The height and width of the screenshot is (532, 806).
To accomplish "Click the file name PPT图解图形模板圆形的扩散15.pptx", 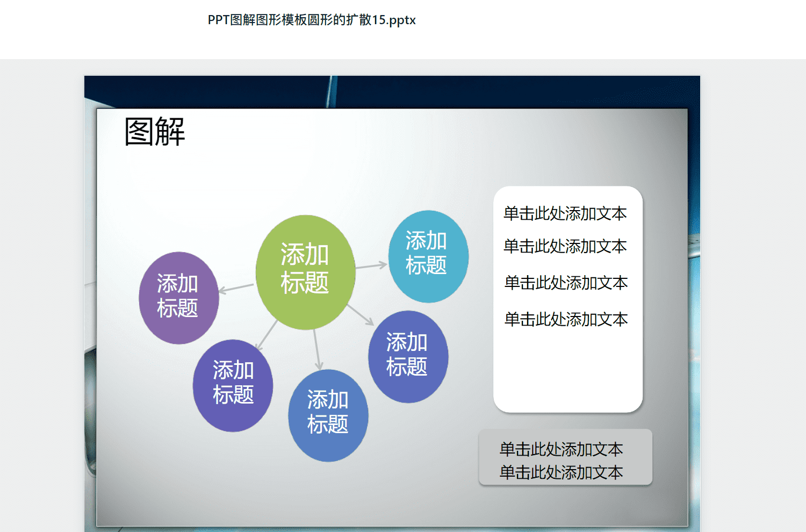I will click(312, 20).
